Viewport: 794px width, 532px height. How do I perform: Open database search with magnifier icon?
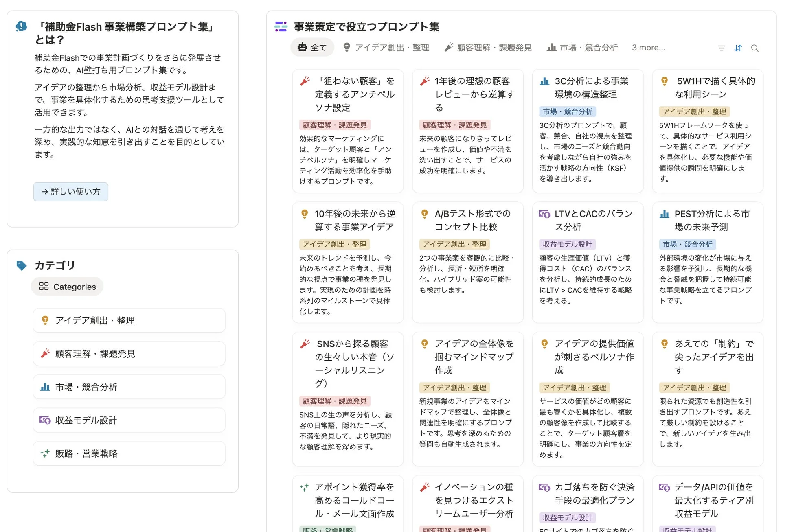coord(755,48)
